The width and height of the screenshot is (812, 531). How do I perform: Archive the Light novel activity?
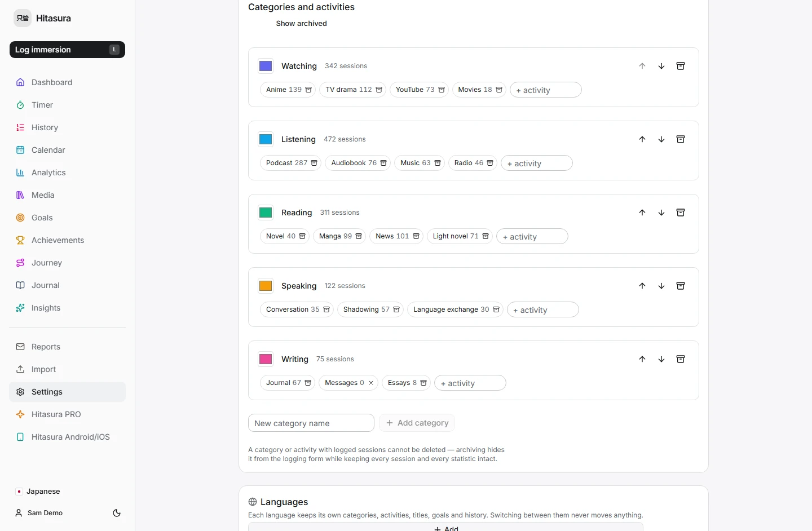(486, 236)
